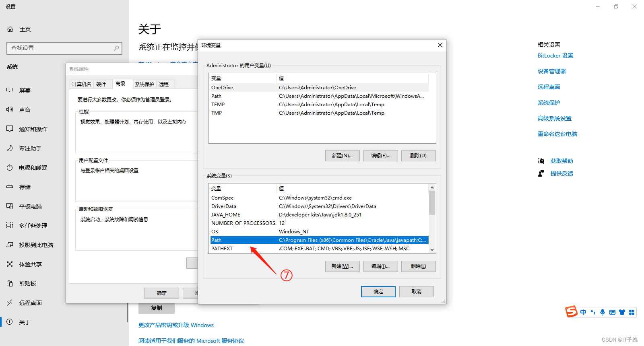Click the IME punctuation toggle icon
The image size is (644, 346).
[x=593, y=312]
